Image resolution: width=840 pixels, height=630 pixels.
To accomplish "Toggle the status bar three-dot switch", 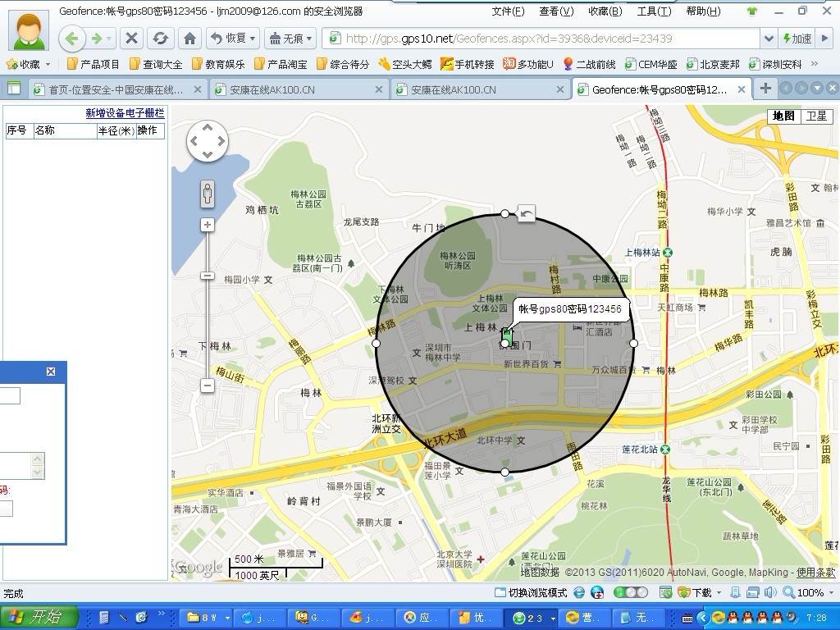I will (x=631, y=592).
